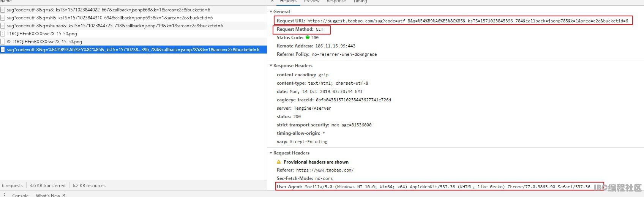
Task: Click the file icon of the highlighted jsonp785 request
Action: point(3,50)
